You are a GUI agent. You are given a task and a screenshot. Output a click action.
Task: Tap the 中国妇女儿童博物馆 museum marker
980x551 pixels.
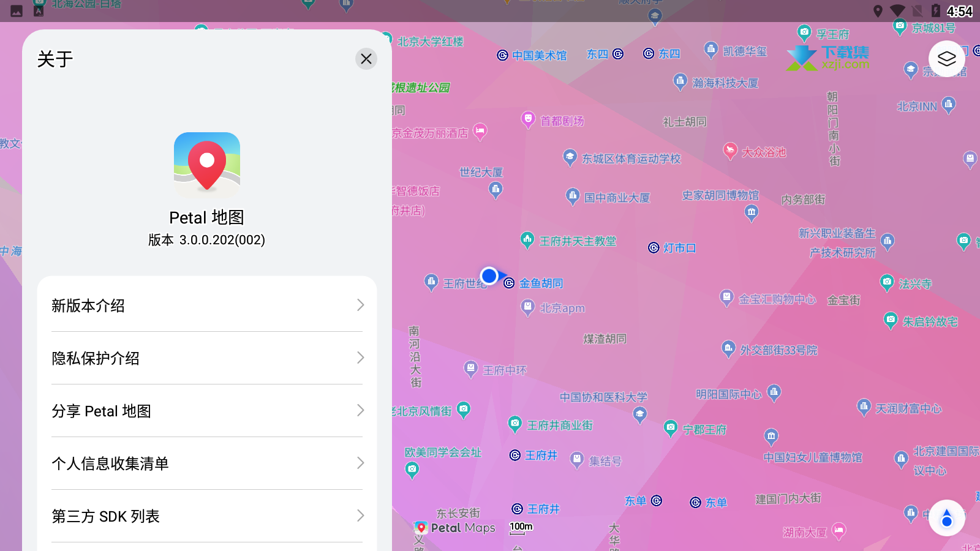[771, 437]
